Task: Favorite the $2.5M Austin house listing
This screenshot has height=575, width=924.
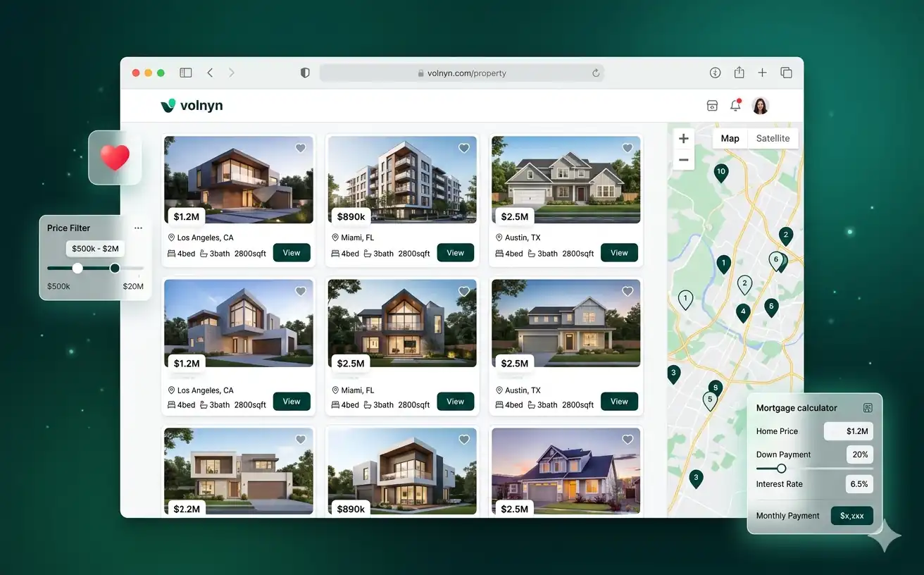Action: (628, 148)
